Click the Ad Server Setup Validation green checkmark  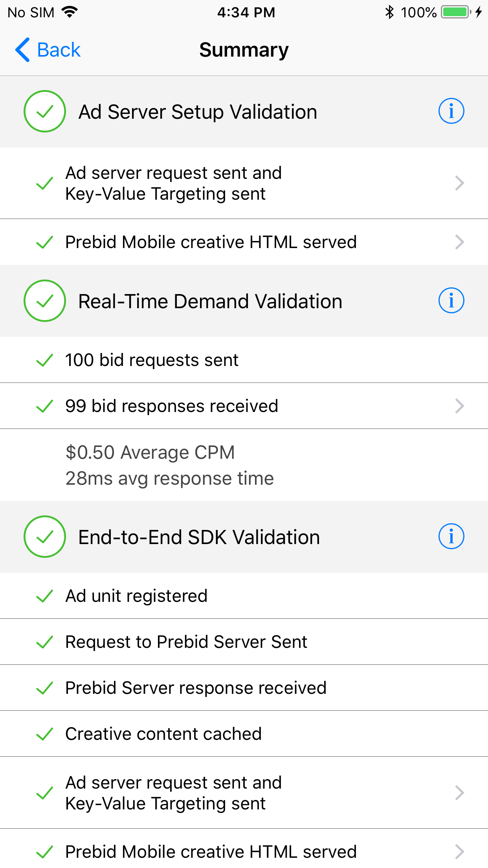pyautogui.click(x=44, y=111)
